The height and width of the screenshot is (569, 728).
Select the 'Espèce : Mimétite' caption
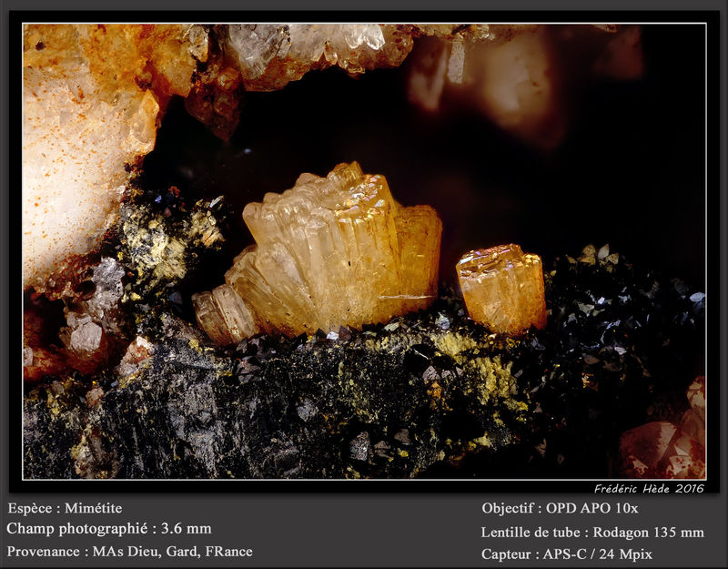point(65,508)
